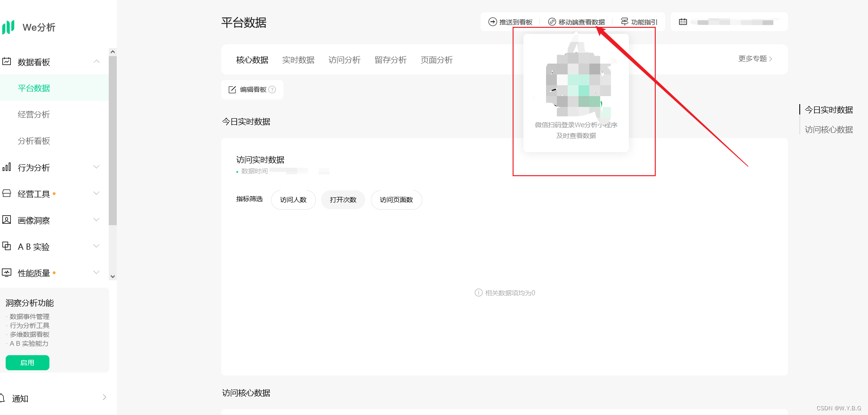Switch to the 留存分析 tab

391,60
